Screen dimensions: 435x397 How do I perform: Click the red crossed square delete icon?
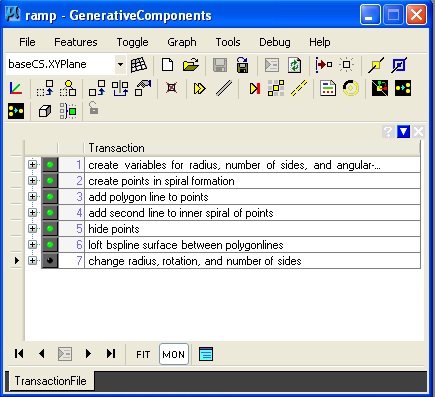coord(171,88)
